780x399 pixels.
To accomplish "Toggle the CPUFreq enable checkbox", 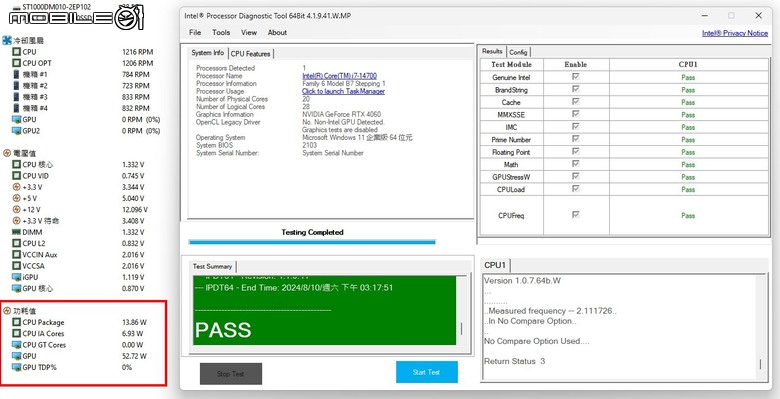I will pos(576,215).
